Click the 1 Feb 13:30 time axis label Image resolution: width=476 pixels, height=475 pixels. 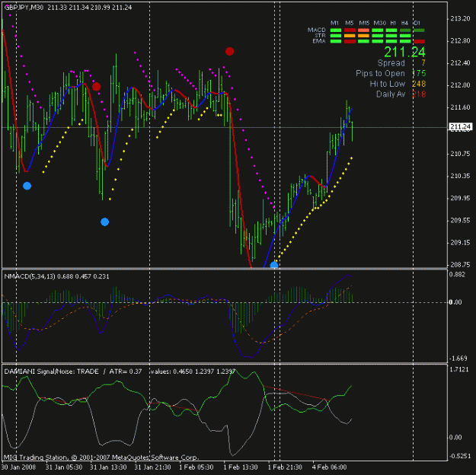pyautogui.click(x=241, y=467)
